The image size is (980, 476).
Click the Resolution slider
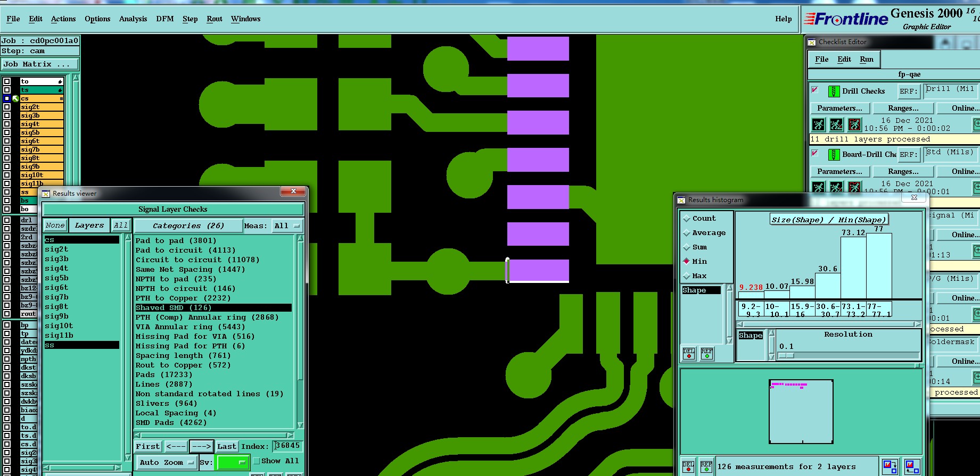849,355
